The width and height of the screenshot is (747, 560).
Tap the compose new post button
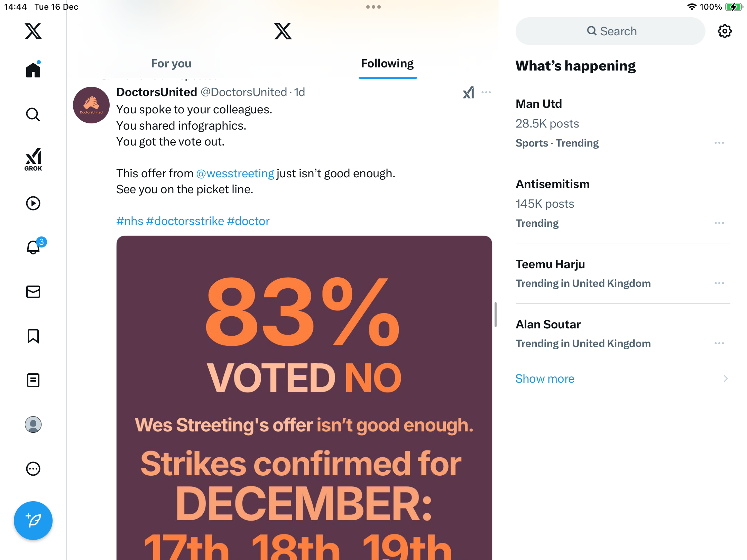tap(33, 521)
